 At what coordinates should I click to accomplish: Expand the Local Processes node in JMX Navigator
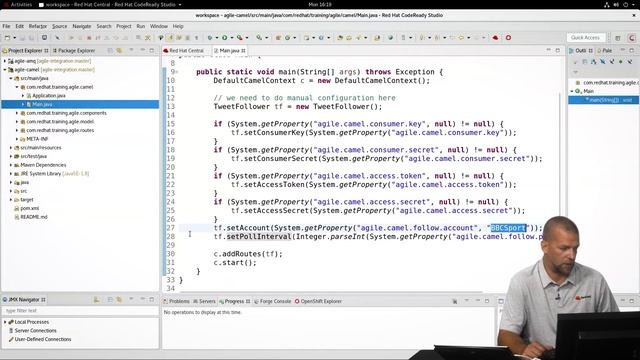(5, 322)
